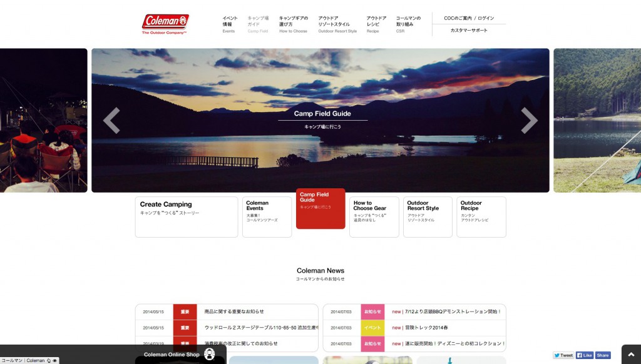Screen dimensions: 641x364
Task: Click Camp Field Guide slide title
Action: [x=322, y=114]
